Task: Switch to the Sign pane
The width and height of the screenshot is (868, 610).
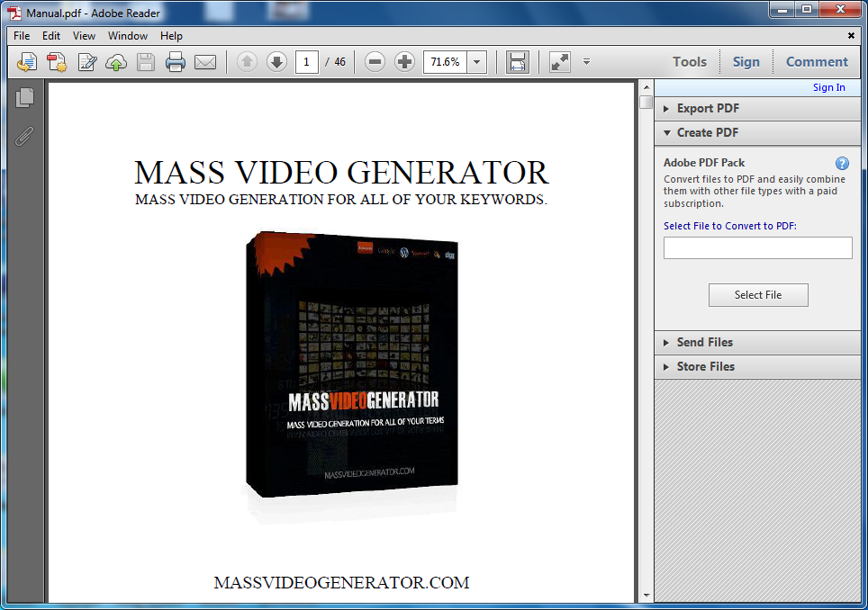Action: coord(746,62)
